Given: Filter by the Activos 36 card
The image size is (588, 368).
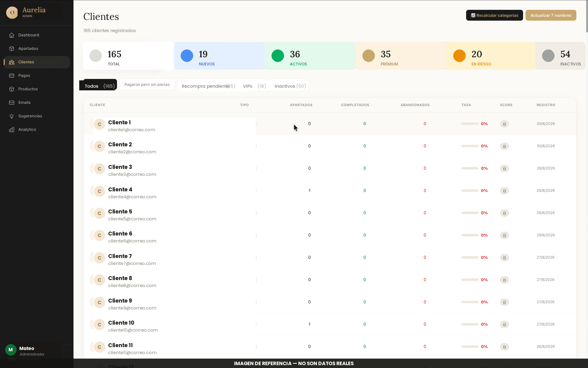Looking at the screenshot, I should [x=310, y=56].
